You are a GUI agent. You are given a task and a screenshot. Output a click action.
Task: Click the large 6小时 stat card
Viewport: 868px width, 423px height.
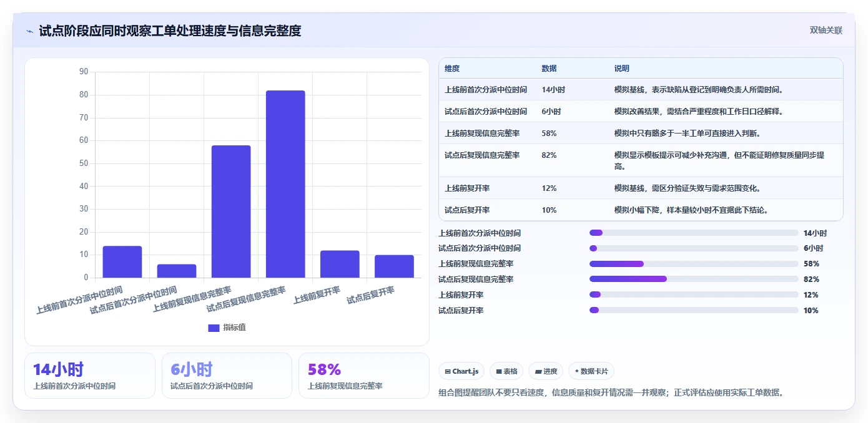227,376
